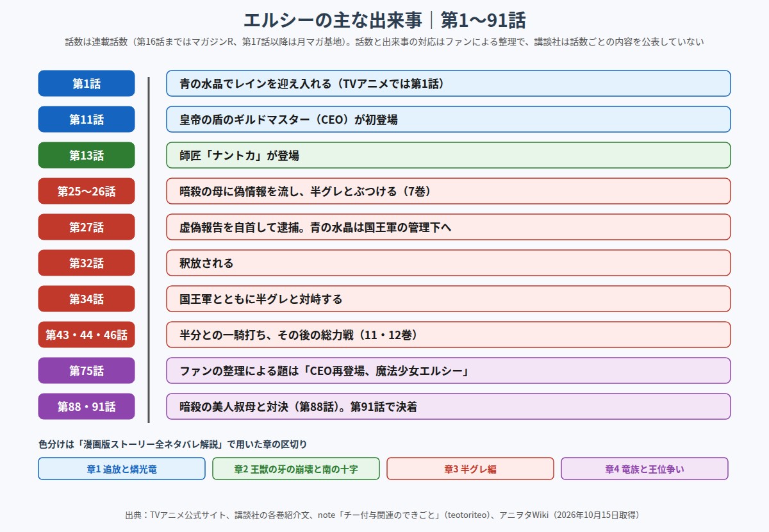Select the 国王軍とともに半グレと対峙する event box
The image size is (769, 532).
449,299
